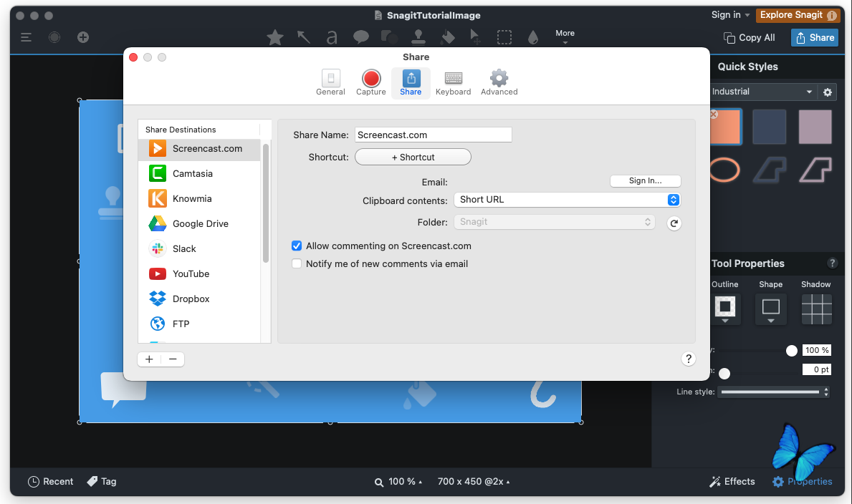
Task: Select the Favorites star tool
Action: coord(275,37)
